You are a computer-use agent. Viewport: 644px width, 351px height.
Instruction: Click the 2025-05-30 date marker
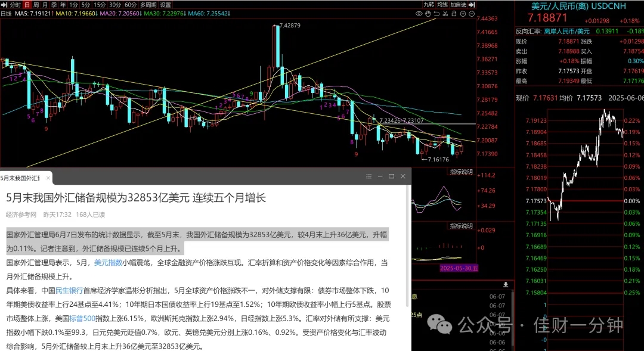click(x=459, y=268)
